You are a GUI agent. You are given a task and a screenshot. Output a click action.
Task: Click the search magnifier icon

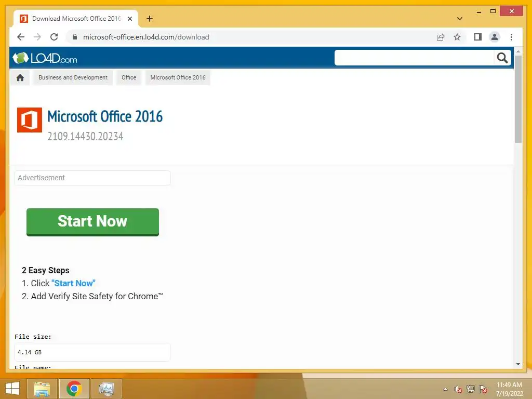coord(502,58)
